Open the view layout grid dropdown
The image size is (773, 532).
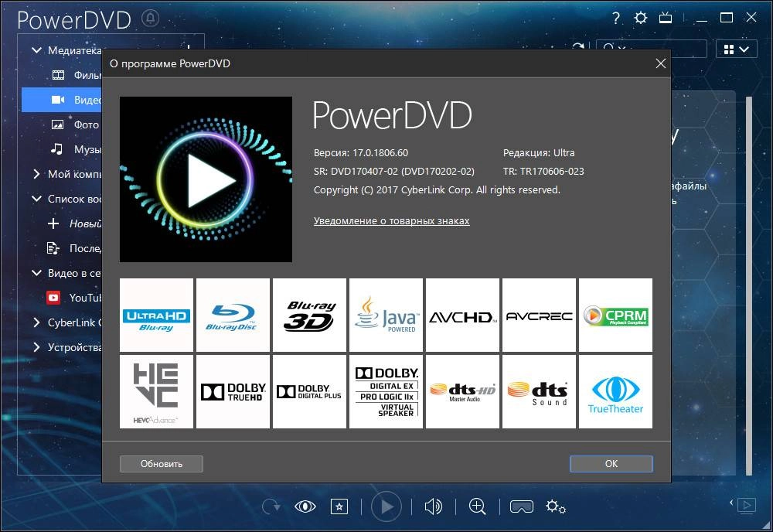coord(737,49)
